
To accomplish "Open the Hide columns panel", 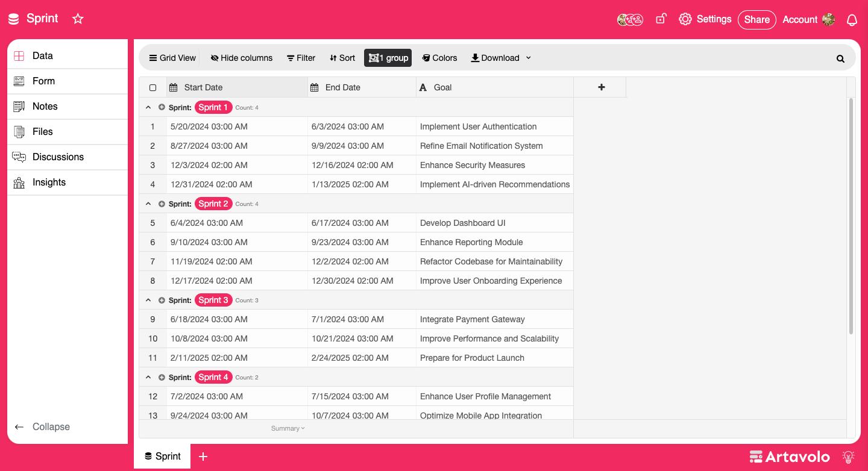I will point(241,58).
